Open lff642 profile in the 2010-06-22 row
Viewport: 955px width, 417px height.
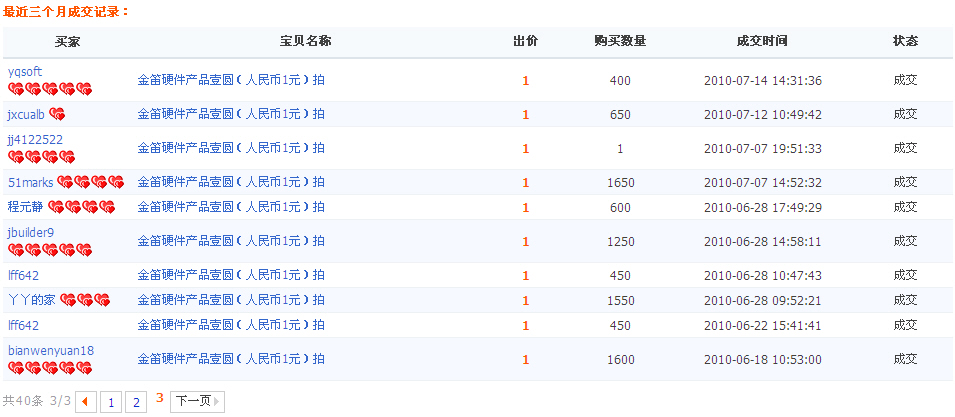pos(24,326)
